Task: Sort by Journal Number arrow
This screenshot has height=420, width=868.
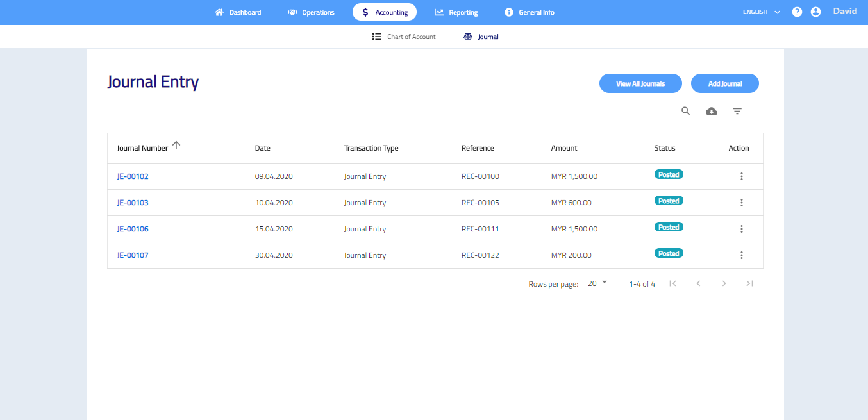Action: coord(176,146)
